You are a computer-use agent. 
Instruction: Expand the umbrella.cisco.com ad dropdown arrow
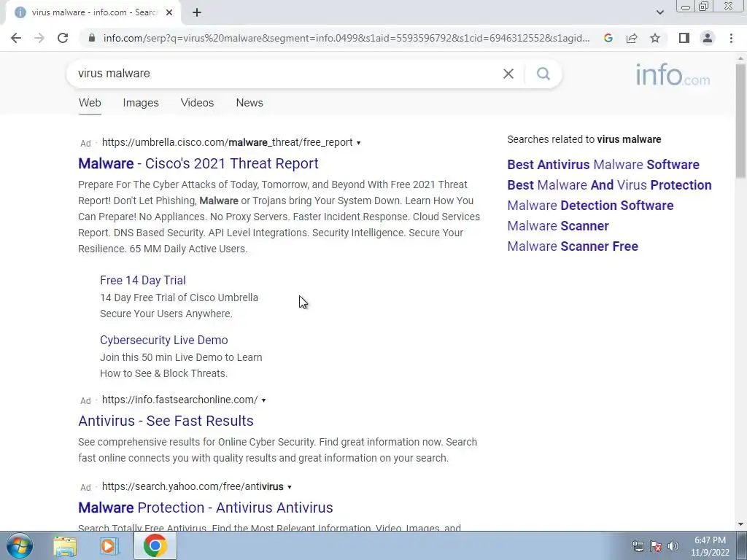359,143
